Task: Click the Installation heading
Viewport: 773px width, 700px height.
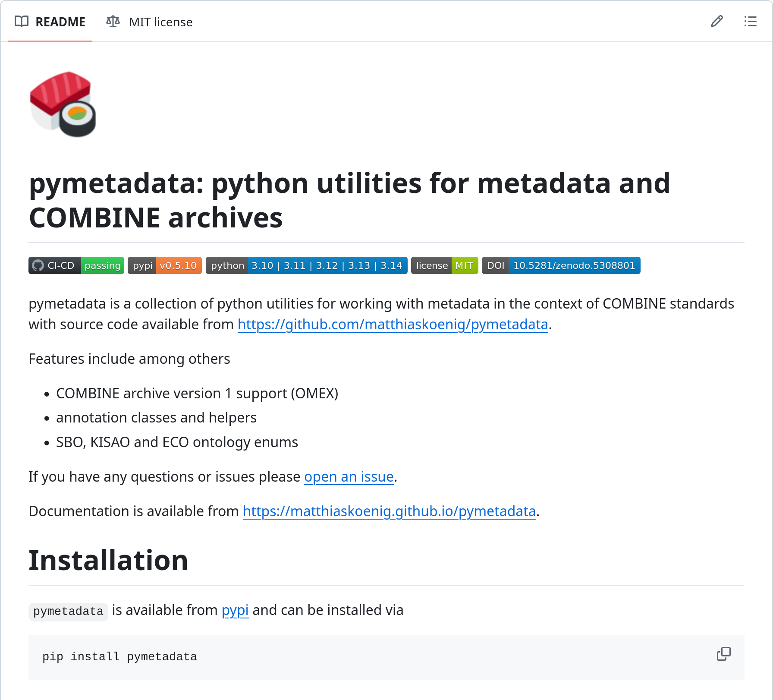Action: [108, 561]
